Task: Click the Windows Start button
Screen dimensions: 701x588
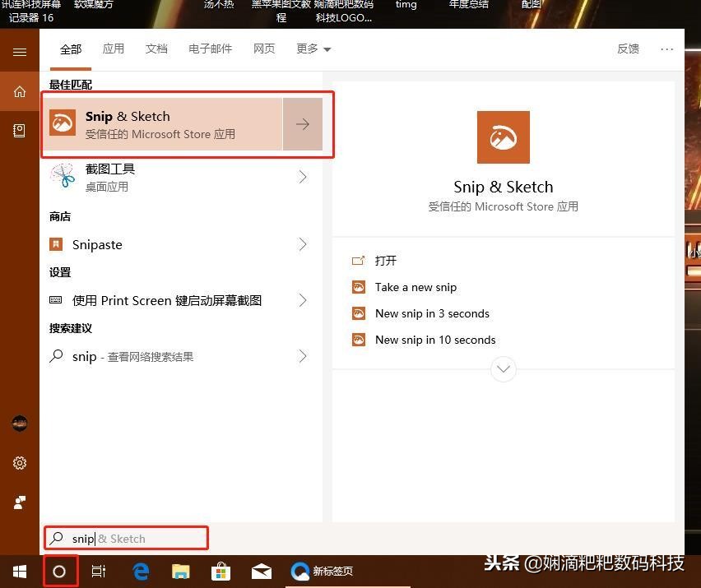Action: coord(20,572)
